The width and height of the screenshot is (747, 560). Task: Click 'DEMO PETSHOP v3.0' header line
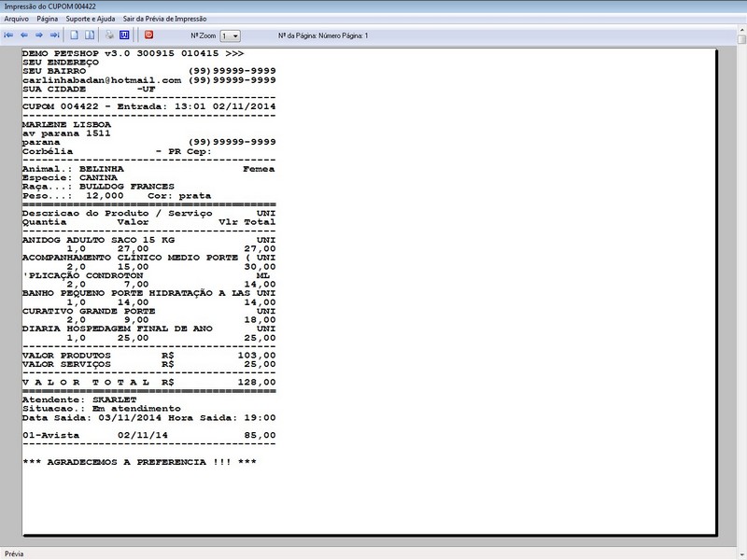pyautogui.click(x=133, y=53)
